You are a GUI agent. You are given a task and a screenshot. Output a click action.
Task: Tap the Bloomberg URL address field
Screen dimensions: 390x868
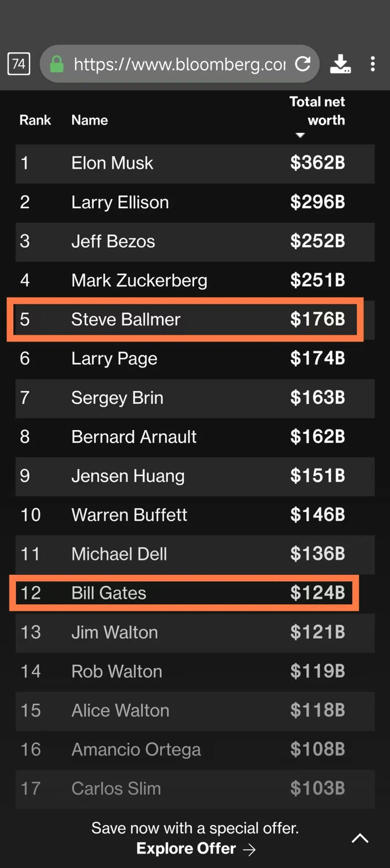pos(179,65)
